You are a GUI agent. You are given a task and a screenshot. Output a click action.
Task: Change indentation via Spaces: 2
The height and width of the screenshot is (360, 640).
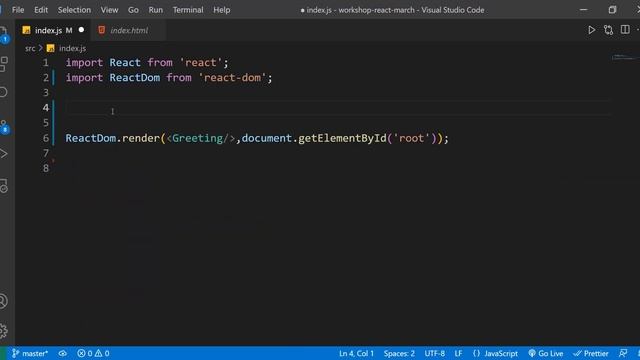399,353
